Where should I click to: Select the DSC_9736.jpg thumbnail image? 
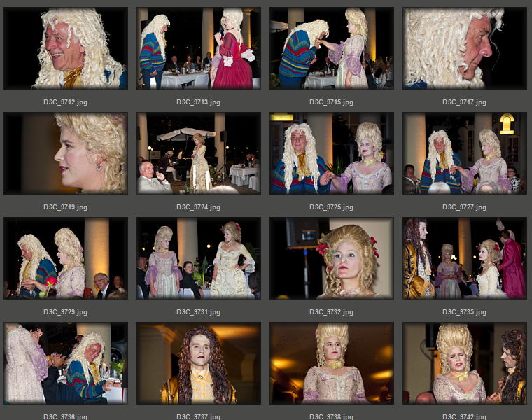[66, 363]
